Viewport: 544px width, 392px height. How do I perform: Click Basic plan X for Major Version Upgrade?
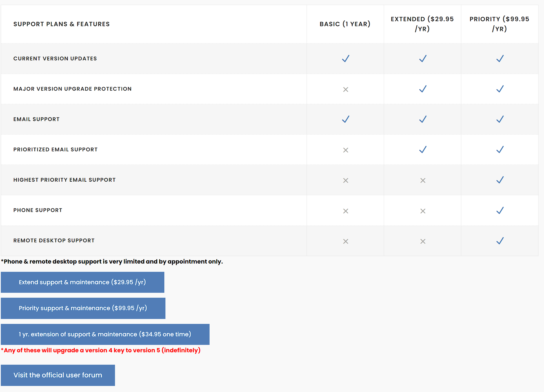tap(345, 89)
